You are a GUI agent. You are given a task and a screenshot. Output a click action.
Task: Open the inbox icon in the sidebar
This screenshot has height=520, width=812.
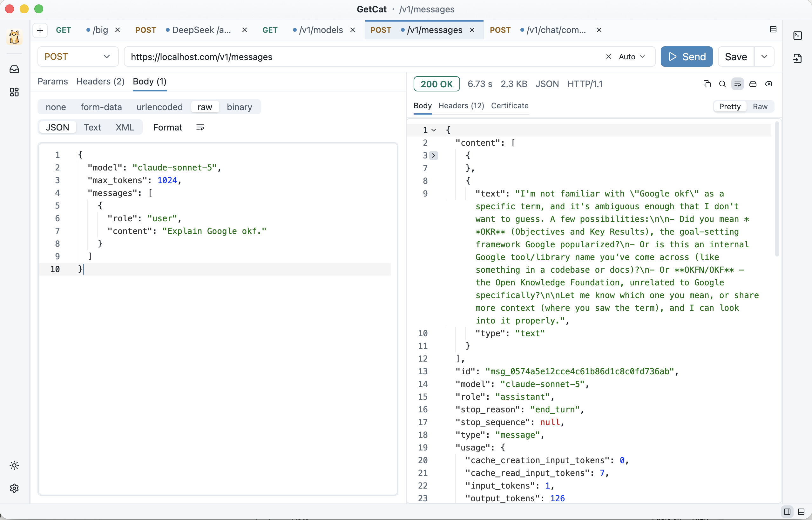tap(14, 69)
